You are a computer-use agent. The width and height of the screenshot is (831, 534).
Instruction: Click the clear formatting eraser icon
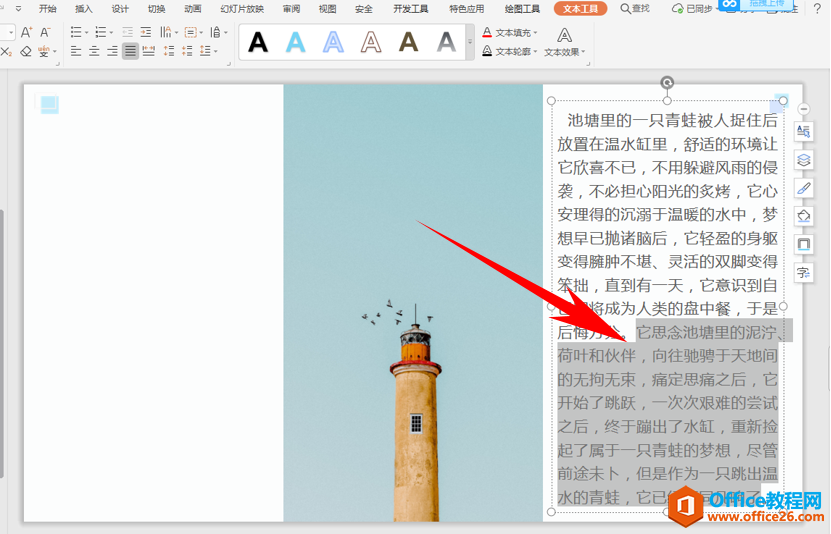[x=26, y=51]
